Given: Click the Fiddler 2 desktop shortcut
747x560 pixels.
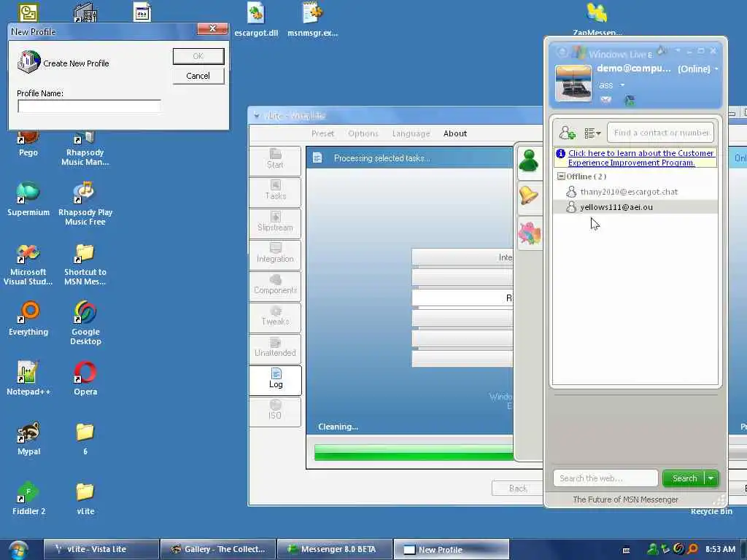Looking at the screenshot, I should pyautogui.click(x=28, y=498).
